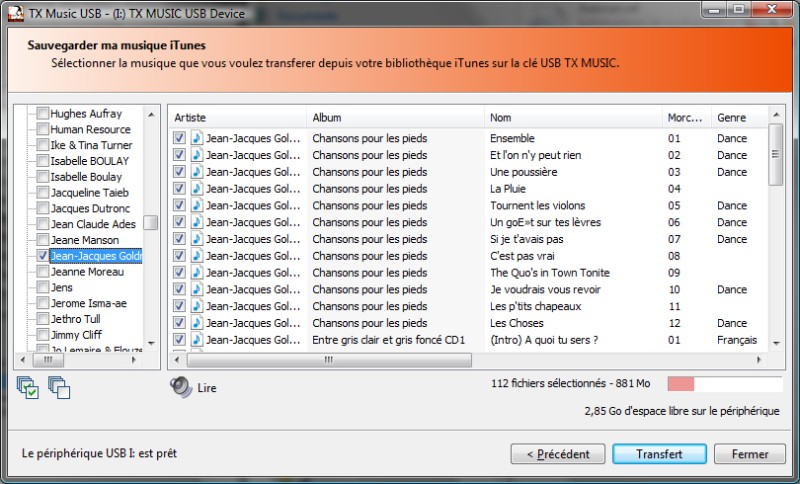Click music note icon of Tournent les violons row

click(197, 206)
